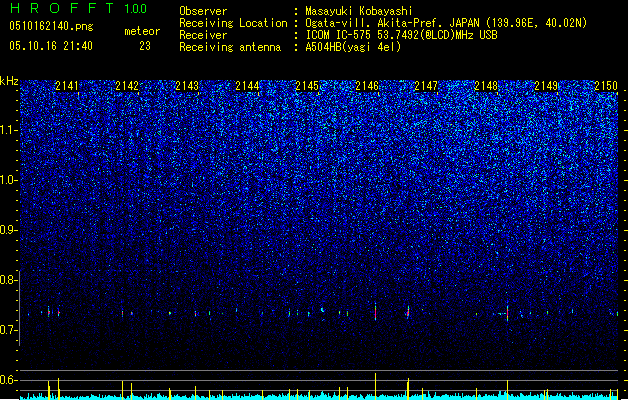The image size is (629, 400).
Task: Select the filename 0510162140.png
Action: 51,26
